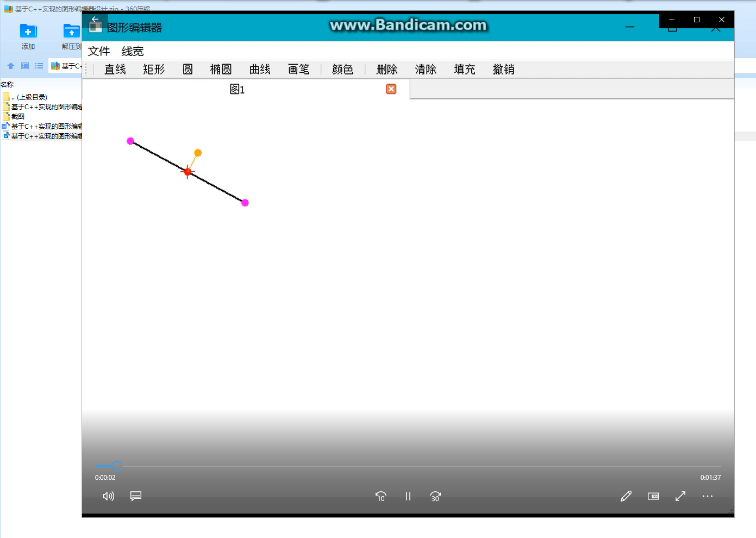756x538 pixels.
Task: Click the 名称 column header
Action: pyautogui.click(x=7, y=84)
